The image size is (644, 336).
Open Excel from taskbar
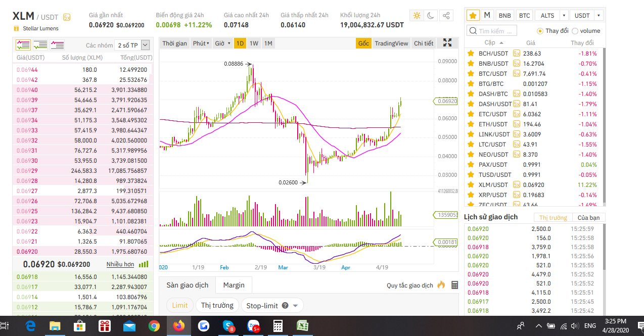click(x=303, y=326)
